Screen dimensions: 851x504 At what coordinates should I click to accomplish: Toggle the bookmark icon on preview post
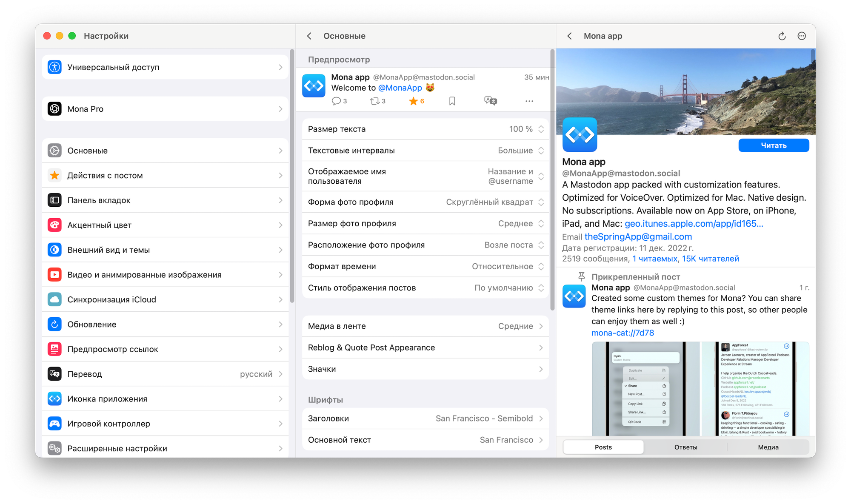452,101
